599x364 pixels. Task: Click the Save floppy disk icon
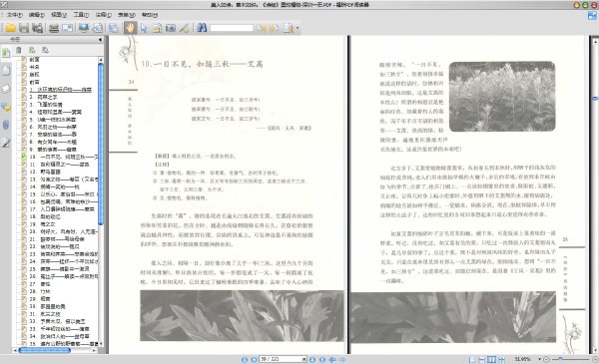[24, 28]
